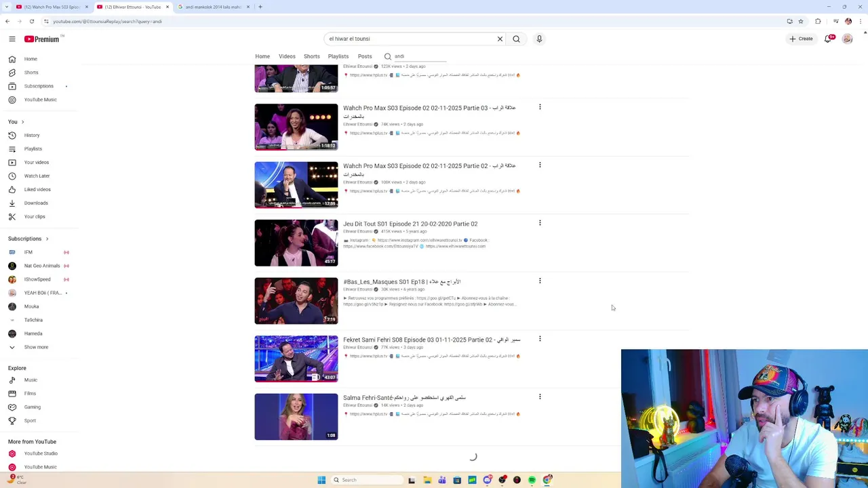The width and height of the screenshot is (868, 488).
Task: Click the Create button
Action: 801,39
